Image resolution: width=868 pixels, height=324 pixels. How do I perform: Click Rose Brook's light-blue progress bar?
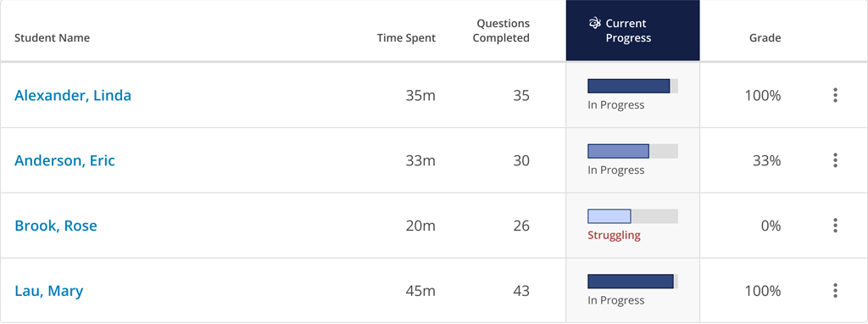pyautogui.click(x=632, y=216)
